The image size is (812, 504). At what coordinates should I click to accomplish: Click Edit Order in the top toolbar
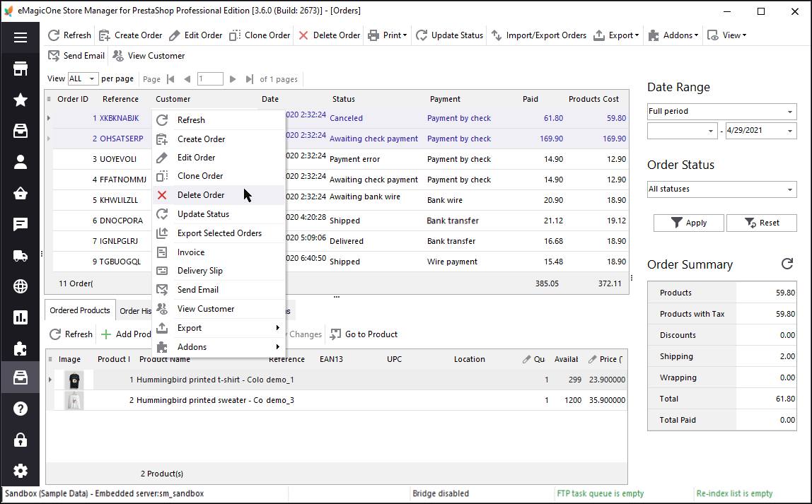[x=196, y=35]
